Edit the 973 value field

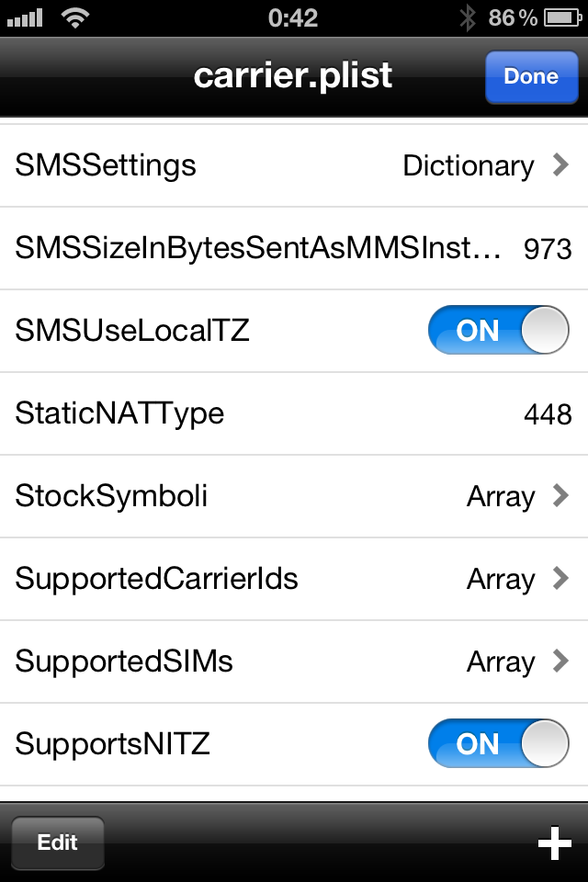tap(548, 249)
